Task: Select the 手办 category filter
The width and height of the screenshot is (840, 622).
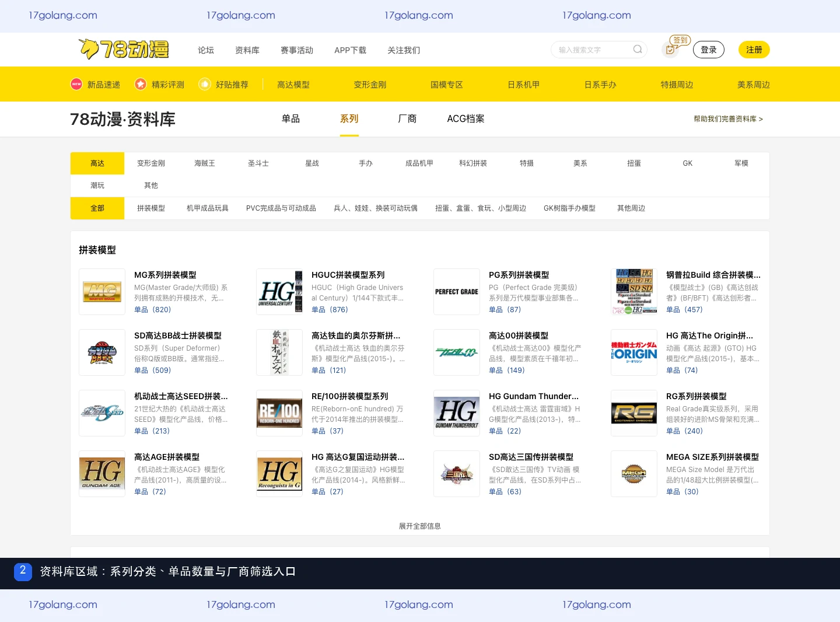Action: pyautogui.click(x=366, y=163)
